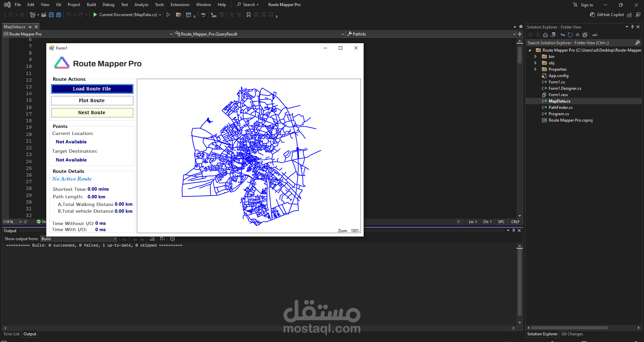
Task: Click Show All Files icon in Solution Explorer
Action: [585, 35]
